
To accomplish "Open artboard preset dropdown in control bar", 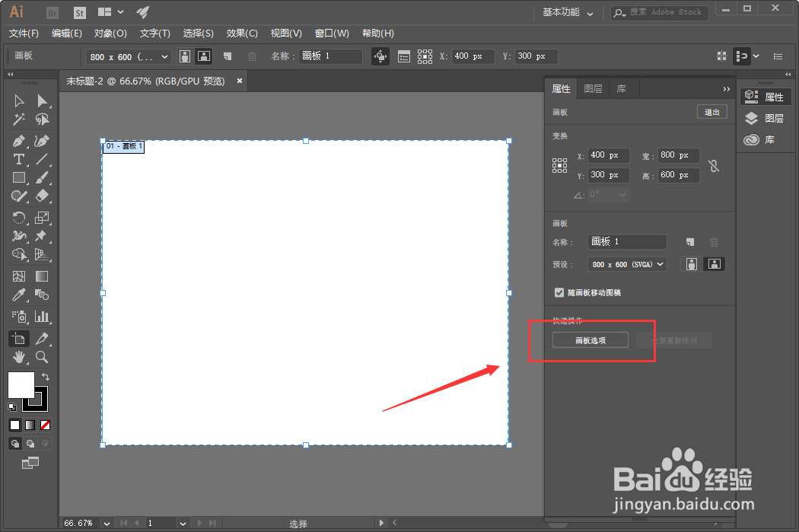I will coord(164,56).
